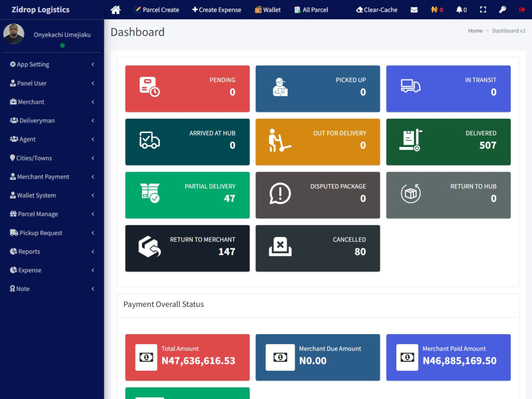Toggle fullscreen mode icon

click(x=483, y=10)
